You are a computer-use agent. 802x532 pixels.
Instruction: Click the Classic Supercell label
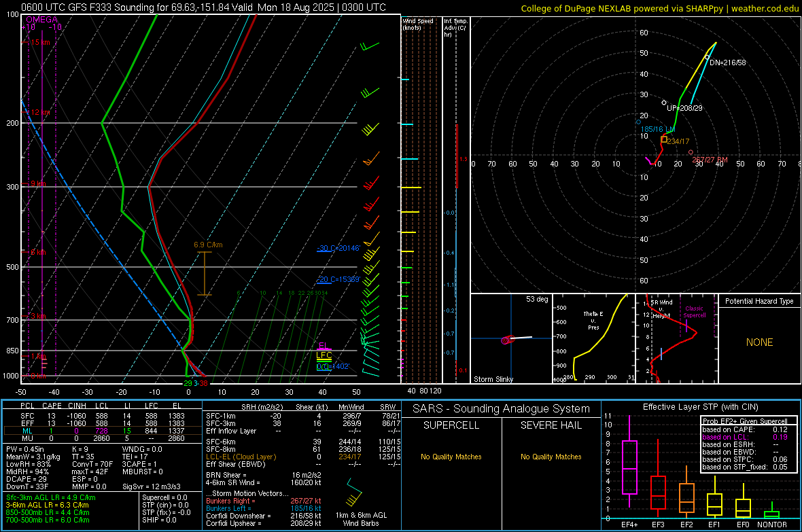(x=694, y=312)
